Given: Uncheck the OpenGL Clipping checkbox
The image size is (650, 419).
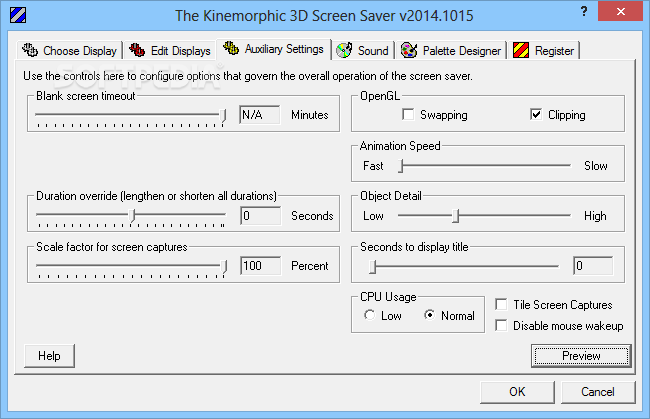Looking at the screenshot, I should point(536,114).
